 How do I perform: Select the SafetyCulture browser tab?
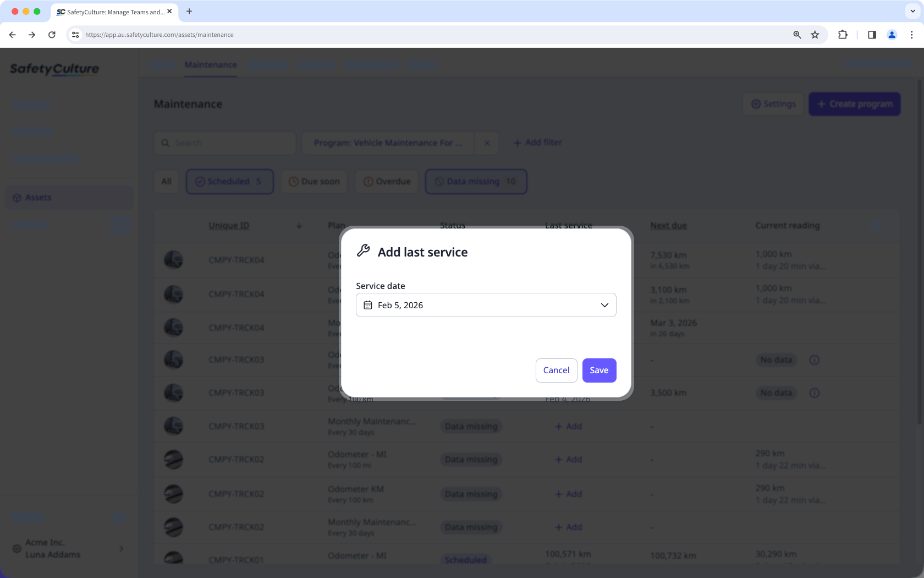point(113,12)
